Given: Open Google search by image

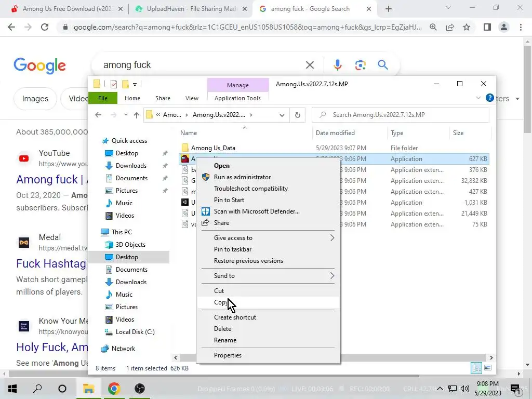Looking at the screenshot, I should click(x=361, y=65).
